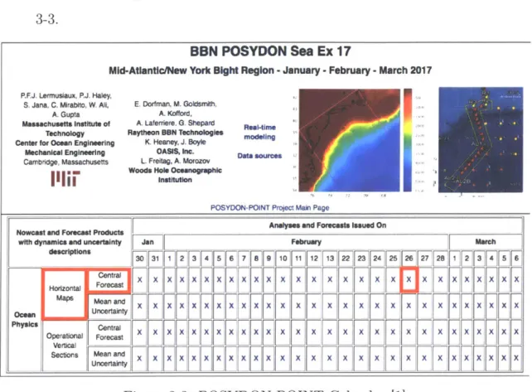This screenshot has width=532, height=392.
Task: Open Vertical Sections Central Forecast for February 26
Action: click(409, 332)
